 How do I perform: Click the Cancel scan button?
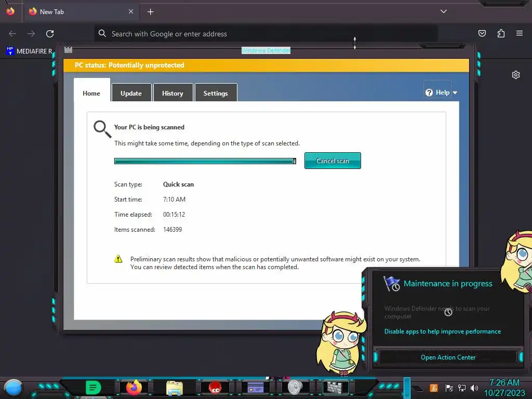[332, 161]
